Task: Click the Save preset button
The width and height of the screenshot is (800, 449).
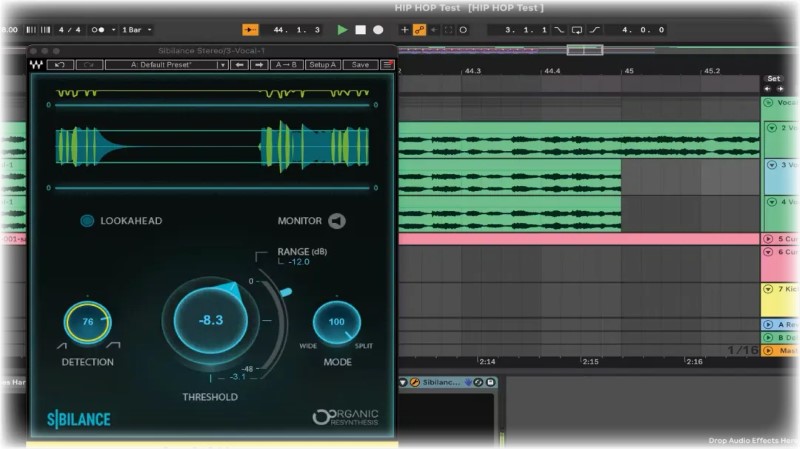Action: (x=360, y=65)
